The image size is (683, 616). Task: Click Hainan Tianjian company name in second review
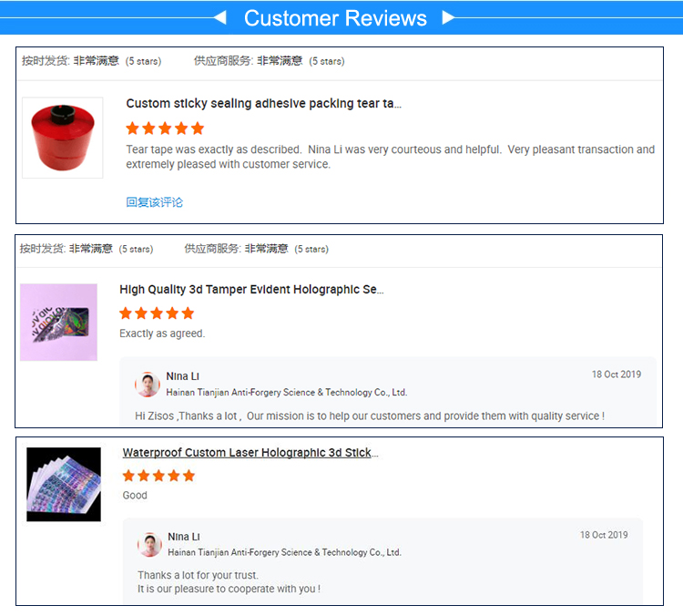click(287, 393)
